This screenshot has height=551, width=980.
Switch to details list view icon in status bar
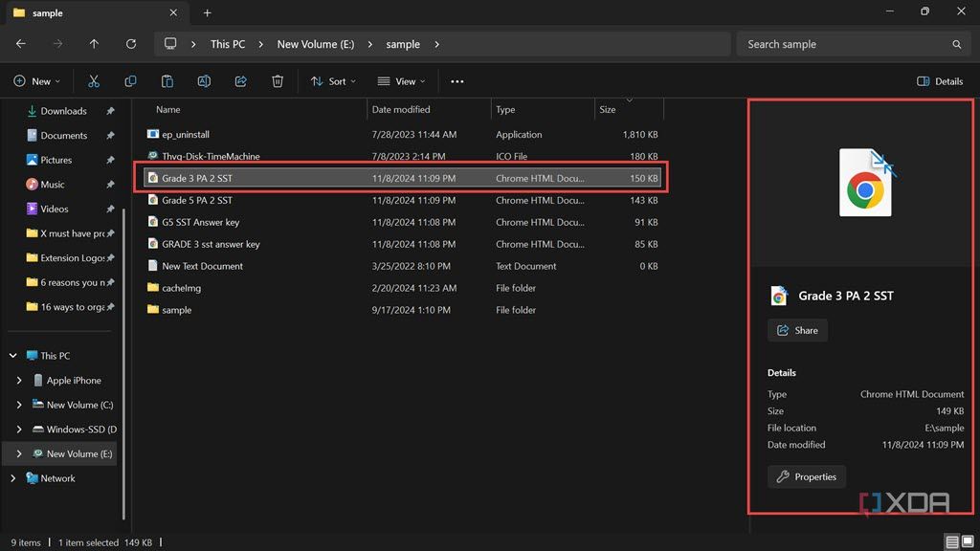952,541
